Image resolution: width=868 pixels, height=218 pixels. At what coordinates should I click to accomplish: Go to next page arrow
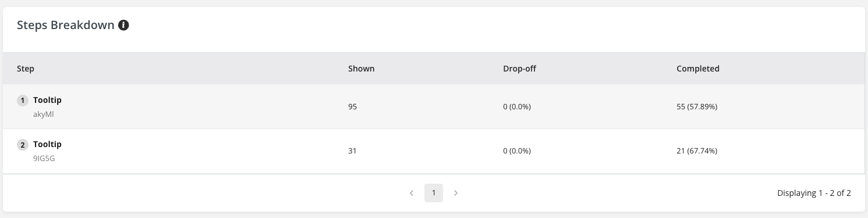[456, 193]
